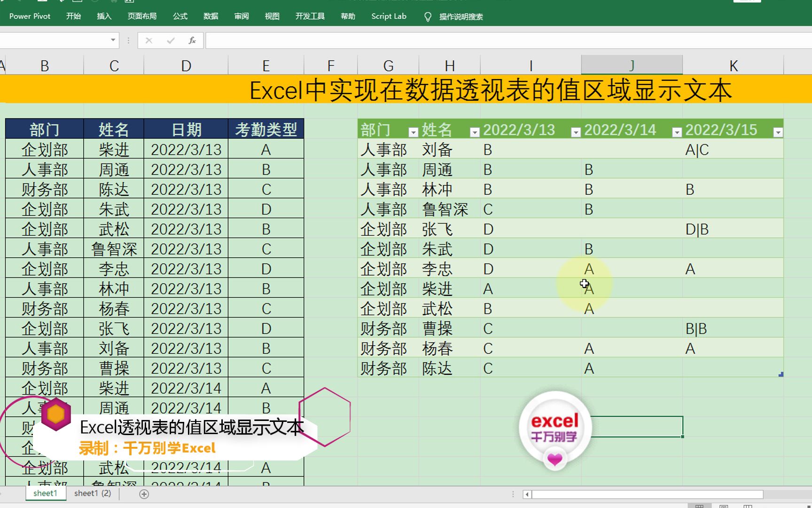Viewport: 812px width, 508px height.
Task: Open the 视图 ribbon tab
Action: pyautogui.click(x=272, y=16)
